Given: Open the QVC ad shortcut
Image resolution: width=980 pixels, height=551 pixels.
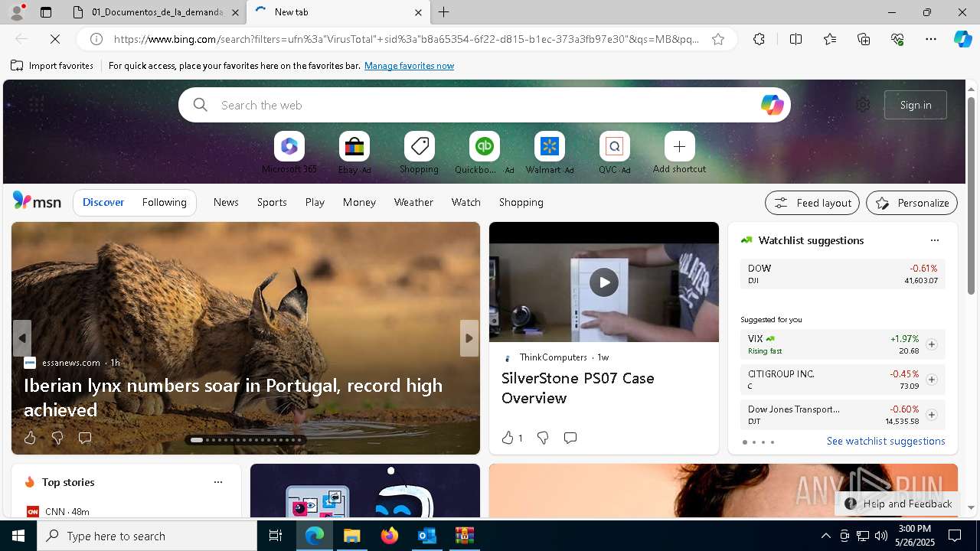Looking at the screenshot, I should 614,153.
